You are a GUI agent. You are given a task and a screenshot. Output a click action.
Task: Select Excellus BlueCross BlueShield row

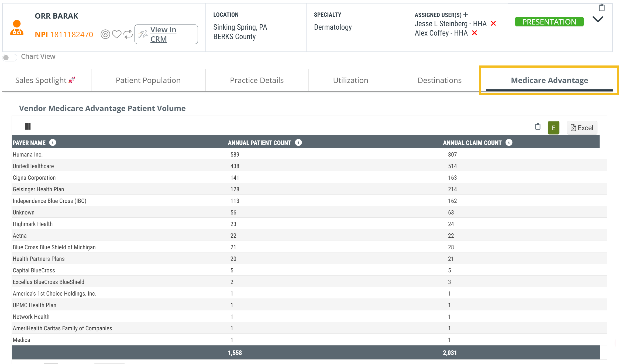[309, 282]
